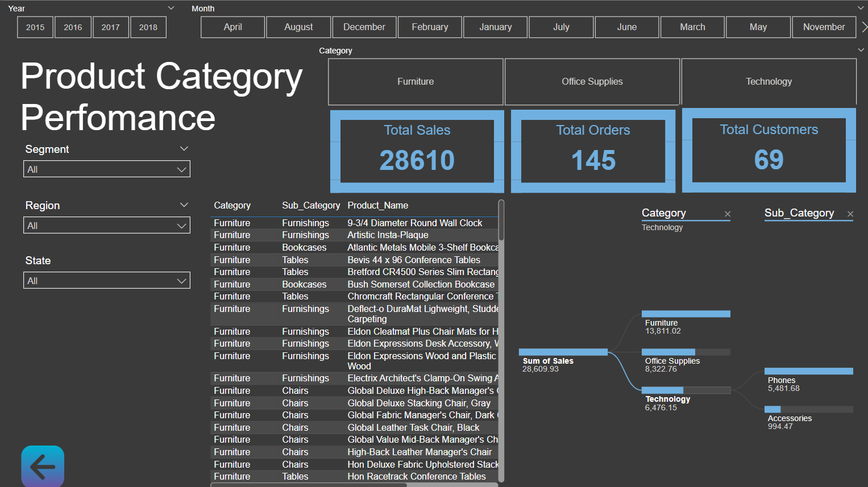Screen dimensions: 868x487
Task: Click the Sub_Category level header in tree
Action: click(x=799, y=213)
